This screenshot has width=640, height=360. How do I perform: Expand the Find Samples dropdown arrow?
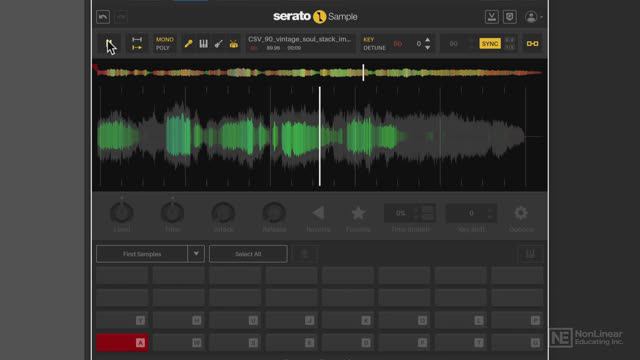[196, 254]
